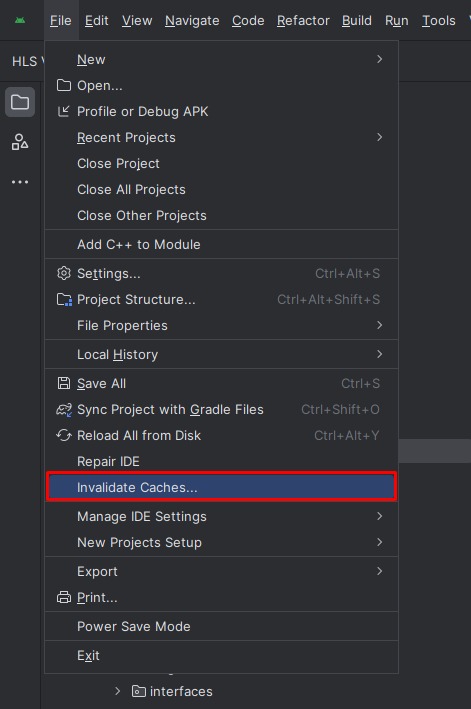
Task: Click the Reload All from Disk icon
Action: point(64,435)
